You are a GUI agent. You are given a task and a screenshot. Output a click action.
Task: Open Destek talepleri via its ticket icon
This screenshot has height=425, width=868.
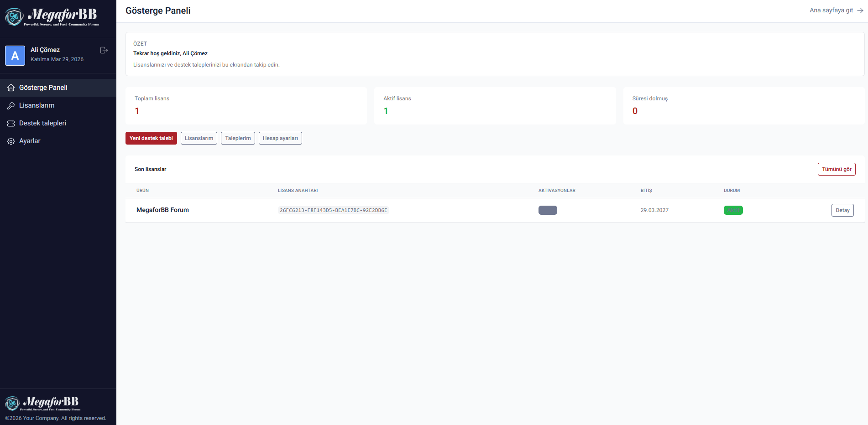point(11,124)
